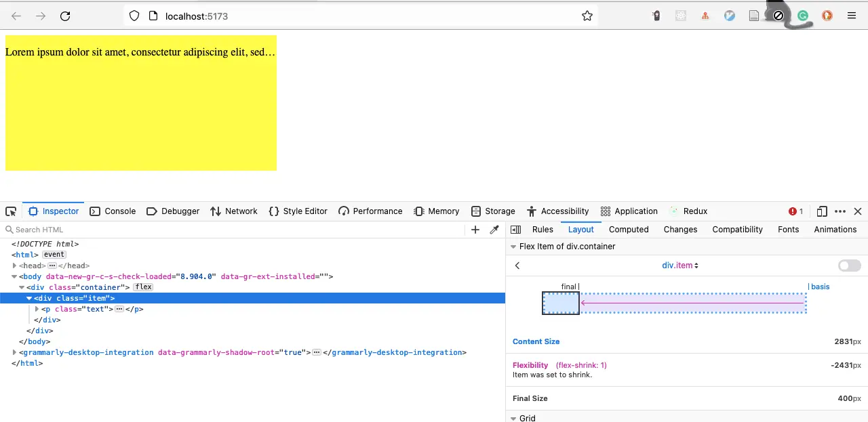The width and height of the screenshot is (868, 422).
Task: Click the element picker icon
Action: pos(11,211)
